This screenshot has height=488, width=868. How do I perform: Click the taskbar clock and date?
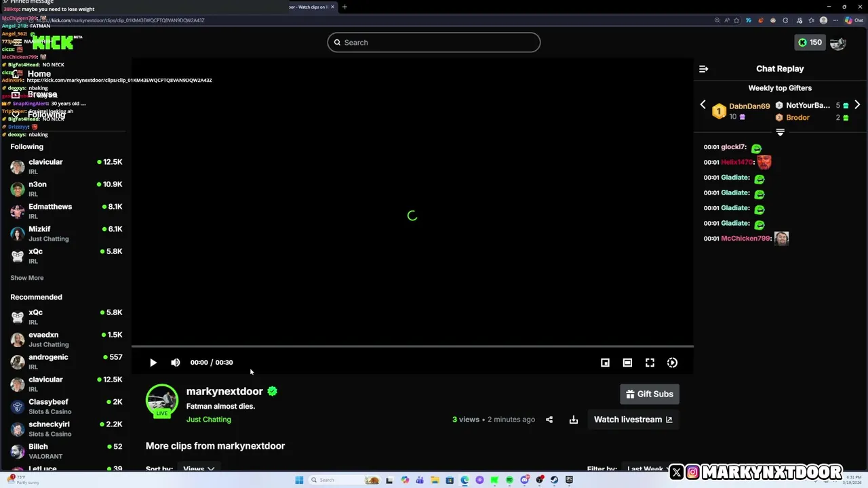[852, 480]
